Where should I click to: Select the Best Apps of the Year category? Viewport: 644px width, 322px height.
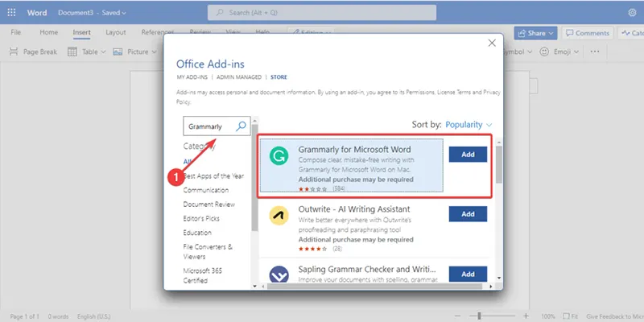[213, 175]
